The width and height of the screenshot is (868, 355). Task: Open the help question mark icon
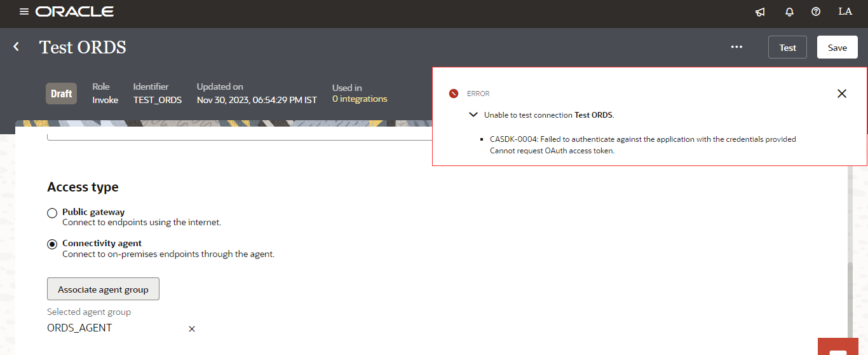pyautogui.click(x=816, y=11)
